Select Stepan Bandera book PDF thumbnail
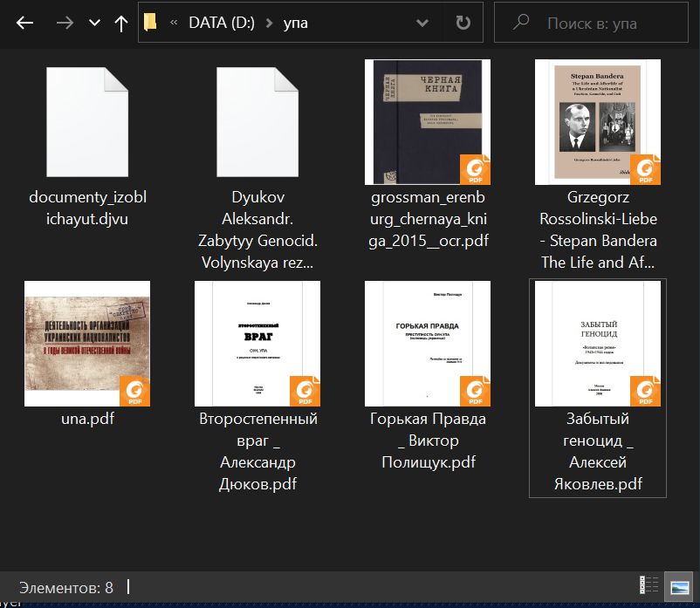700x608 pixels. (x=598, y=122)
